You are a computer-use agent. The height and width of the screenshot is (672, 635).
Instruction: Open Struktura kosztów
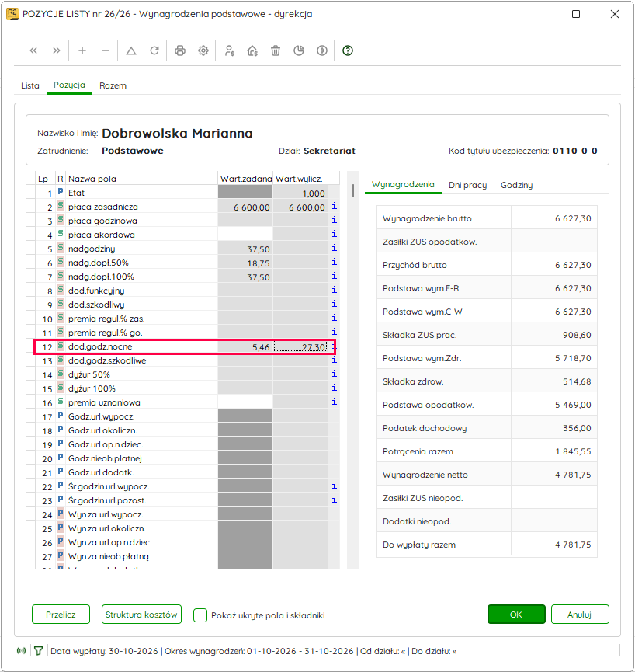click(x=141, y=615)
